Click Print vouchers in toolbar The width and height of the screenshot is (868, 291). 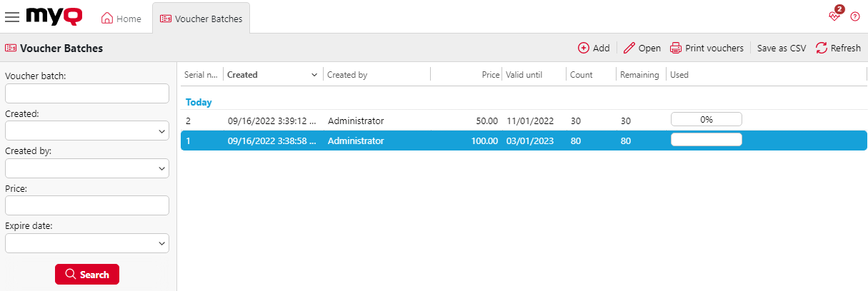(706, 48)
